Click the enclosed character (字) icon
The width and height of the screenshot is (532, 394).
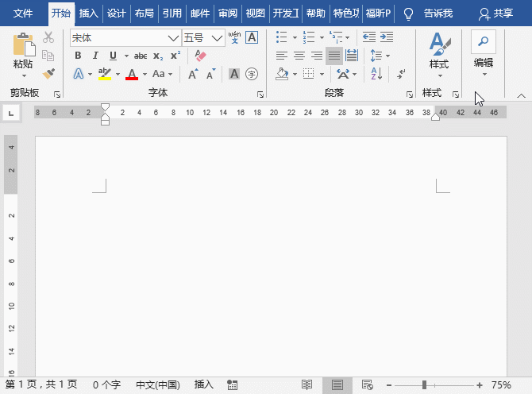point(252,74)
